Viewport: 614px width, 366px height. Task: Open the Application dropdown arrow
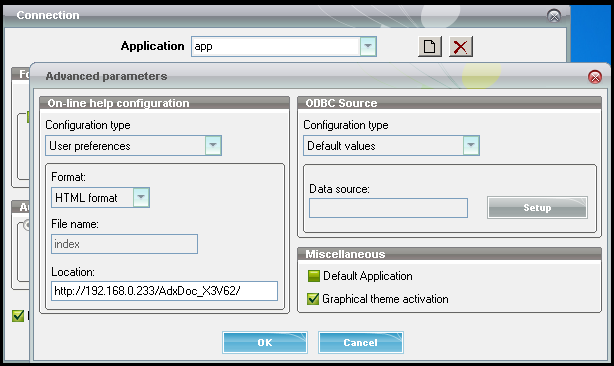(x=368, y=46)
